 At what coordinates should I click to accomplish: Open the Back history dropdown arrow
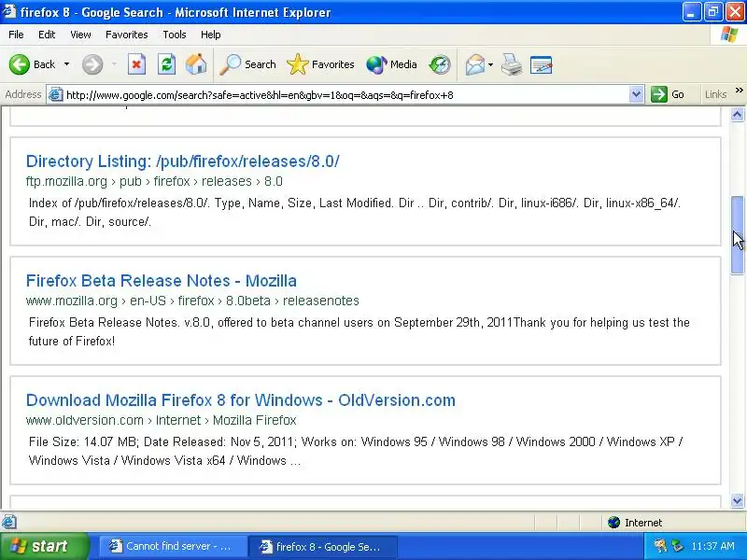point(66,64)
